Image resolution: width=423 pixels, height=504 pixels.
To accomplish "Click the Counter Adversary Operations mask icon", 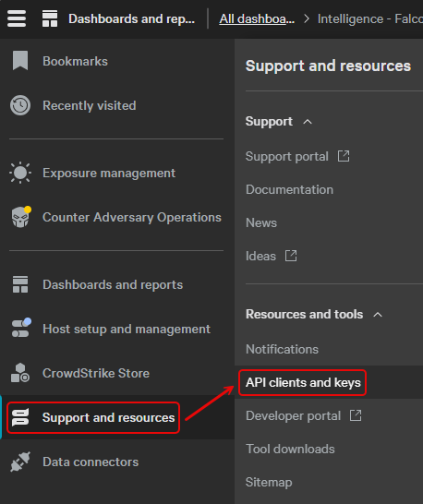I will pos(21,217).
